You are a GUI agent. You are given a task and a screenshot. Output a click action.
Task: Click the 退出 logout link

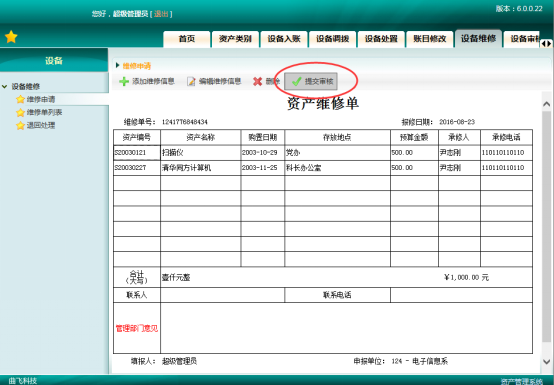pos(161,14)
